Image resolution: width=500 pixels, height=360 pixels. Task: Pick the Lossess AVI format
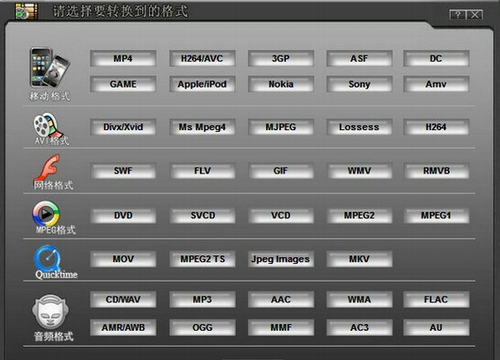coord(359,127)
